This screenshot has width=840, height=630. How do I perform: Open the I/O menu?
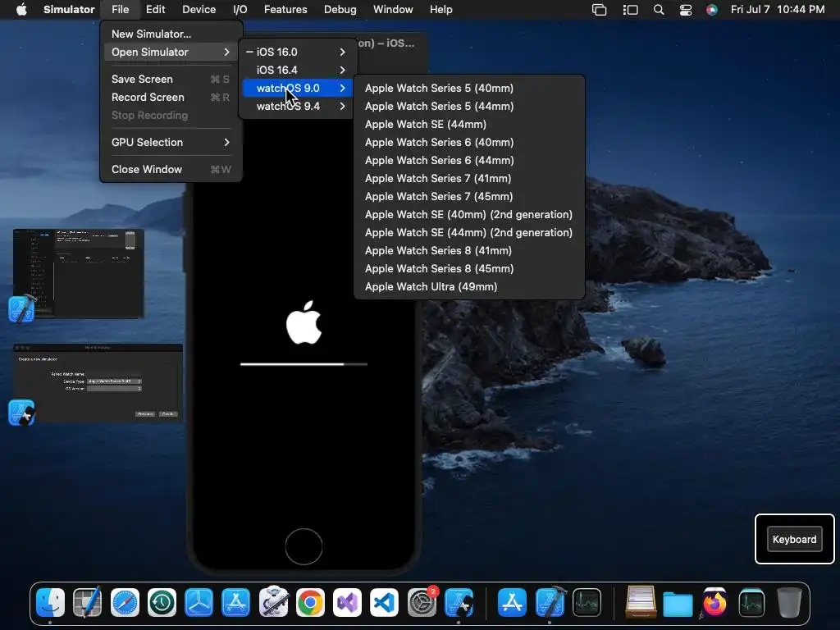pos(240,10)
